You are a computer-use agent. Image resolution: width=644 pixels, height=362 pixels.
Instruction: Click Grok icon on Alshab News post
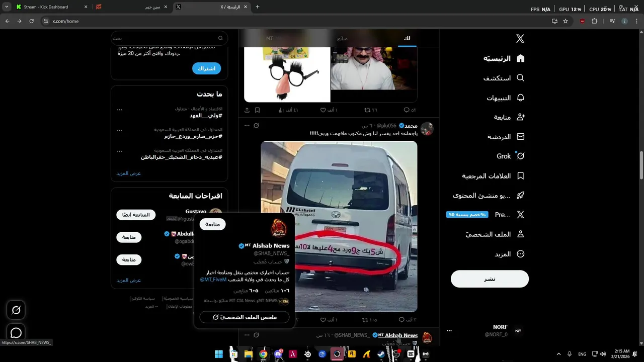coord(256,335)
